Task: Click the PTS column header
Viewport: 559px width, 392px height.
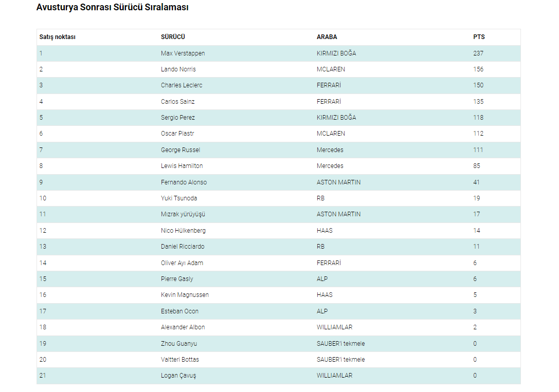Action: pyautogui.click(x=479, y=37)
